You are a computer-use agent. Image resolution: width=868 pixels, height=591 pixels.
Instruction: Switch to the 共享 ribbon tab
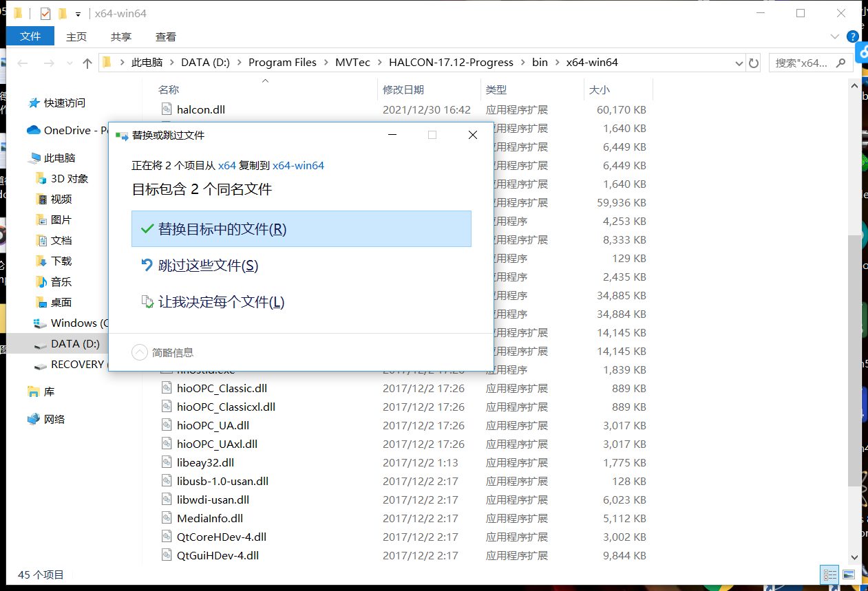(121, 36)
